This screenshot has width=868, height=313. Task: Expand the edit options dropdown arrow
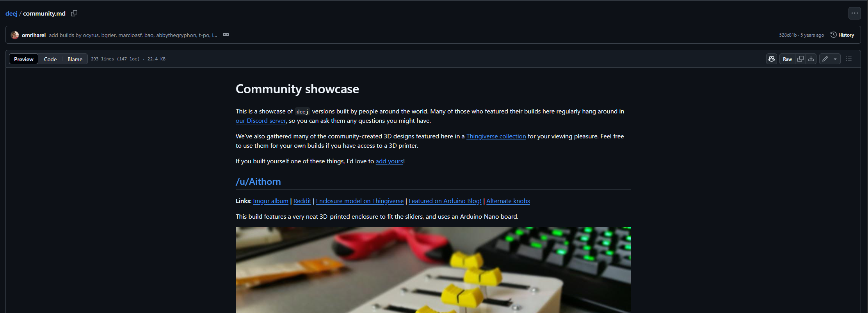(x=835, y=59)
